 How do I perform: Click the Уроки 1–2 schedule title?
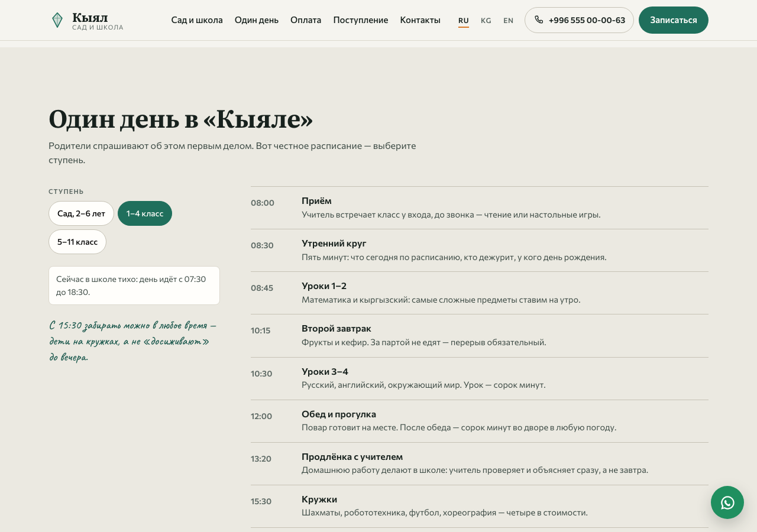(324, 286)
